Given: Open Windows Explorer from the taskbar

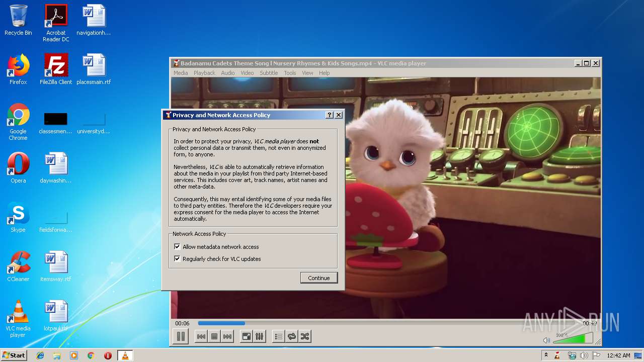Looking at the screenshot, I should (57, 355).
